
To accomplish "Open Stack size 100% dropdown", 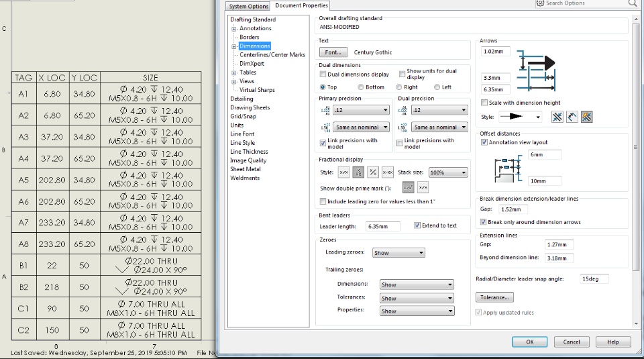I will click(x=448, y=172).
